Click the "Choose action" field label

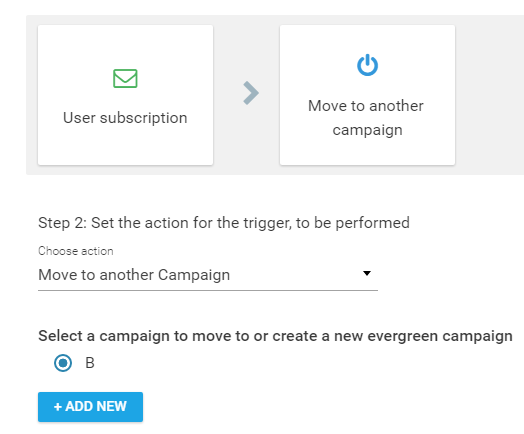[x=76, y=251]
